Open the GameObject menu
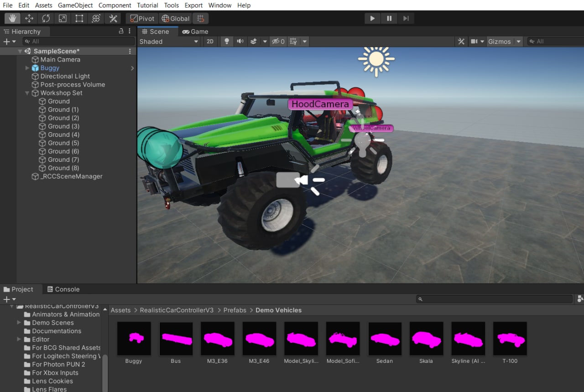Viewport: 584px width, 392px height. coord(75,5)
